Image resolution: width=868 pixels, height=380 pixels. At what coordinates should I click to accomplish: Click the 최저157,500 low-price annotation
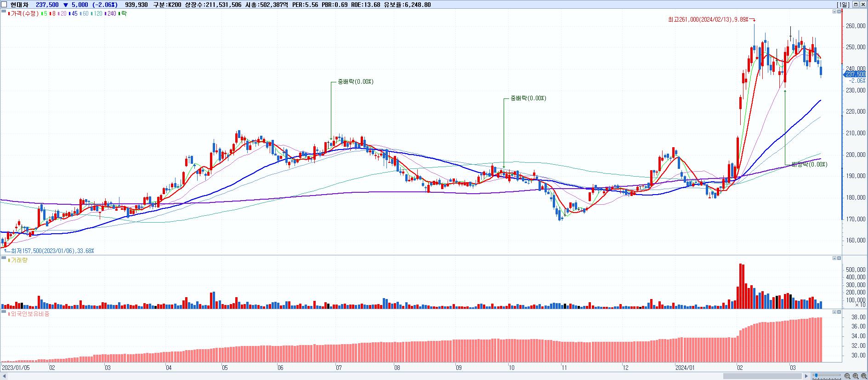[52, 251]
